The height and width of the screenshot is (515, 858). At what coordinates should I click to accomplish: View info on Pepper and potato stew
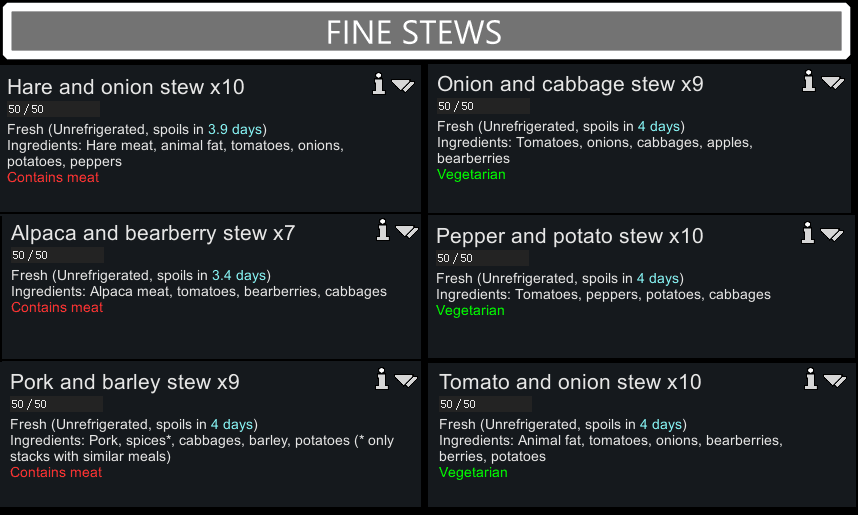pos(808,233)
